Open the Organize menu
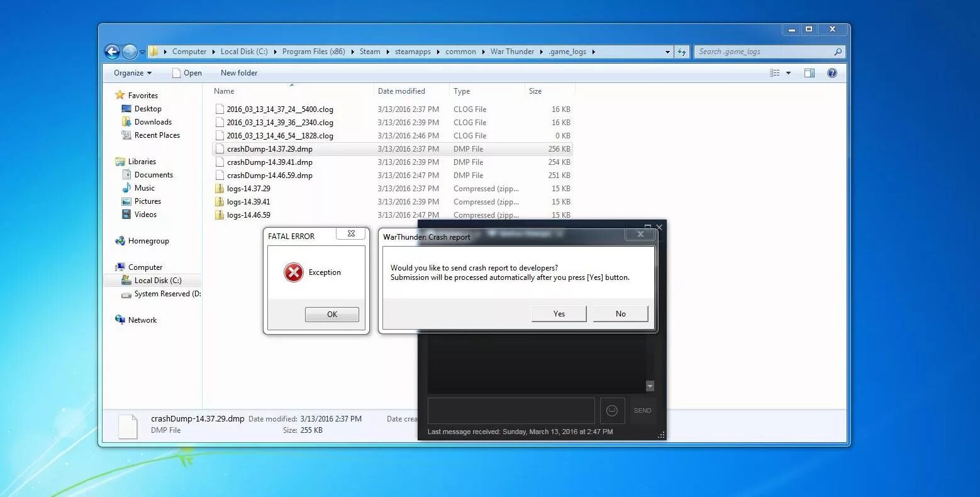980x497 pixels. click(x=133, y=73)
